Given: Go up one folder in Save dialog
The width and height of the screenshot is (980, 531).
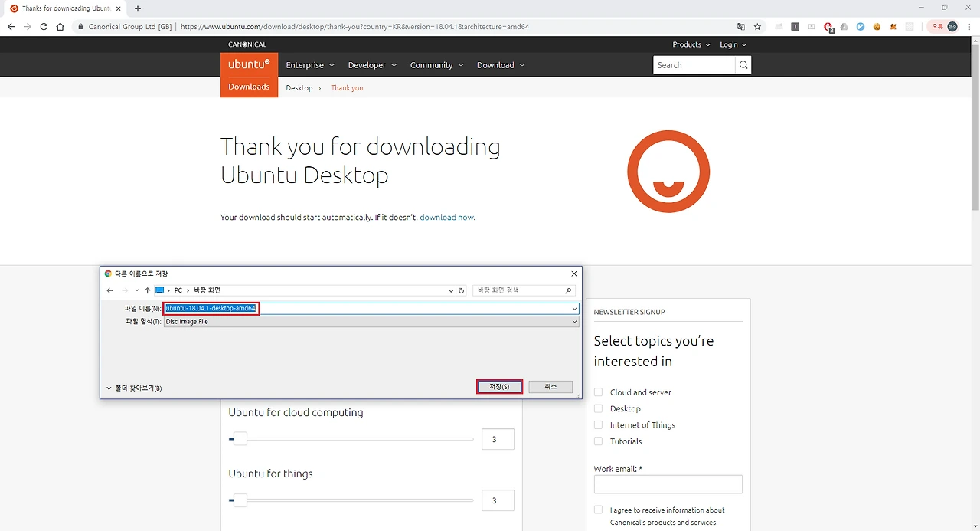Looking at the screenshot, I should [x=147, y=290].
